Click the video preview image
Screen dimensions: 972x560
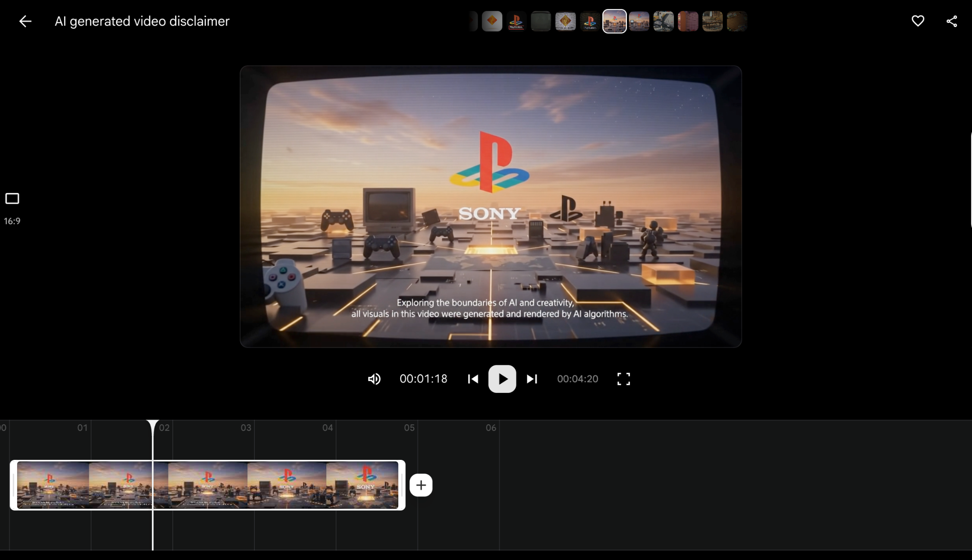(491, 206)
